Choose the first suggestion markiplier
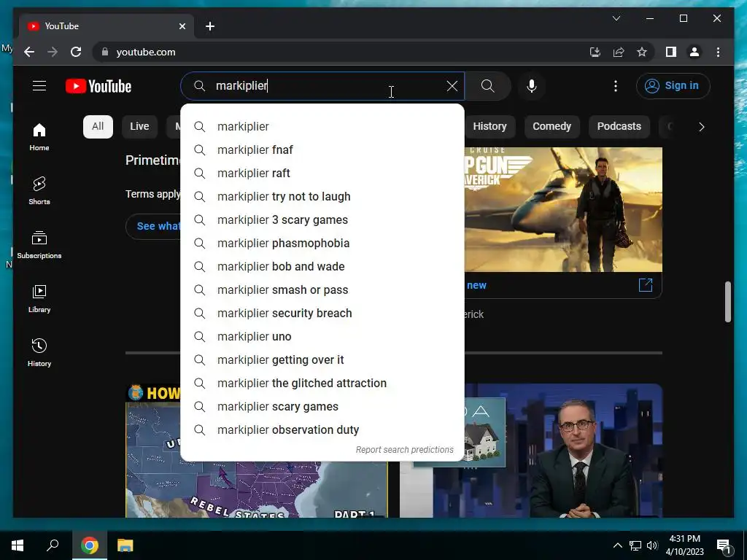 click(x=322, y=126)
